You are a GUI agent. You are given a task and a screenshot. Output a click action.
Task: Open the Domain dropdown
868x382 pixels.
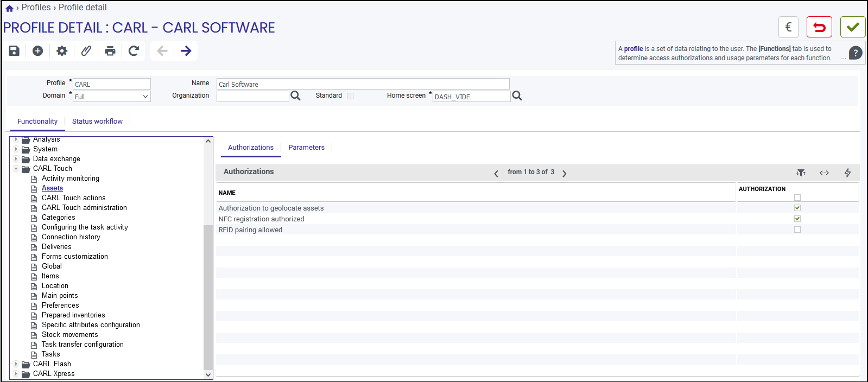(112, 97)
